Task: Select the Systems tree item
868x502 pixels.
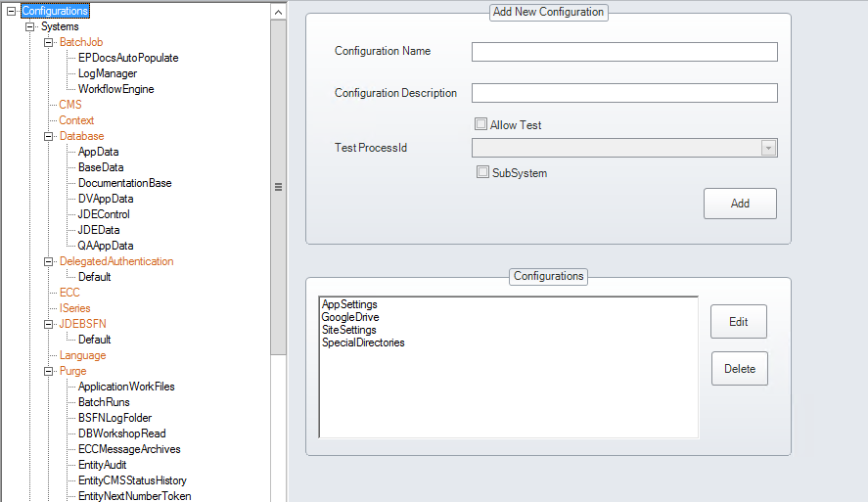Action: coord(60,26)
